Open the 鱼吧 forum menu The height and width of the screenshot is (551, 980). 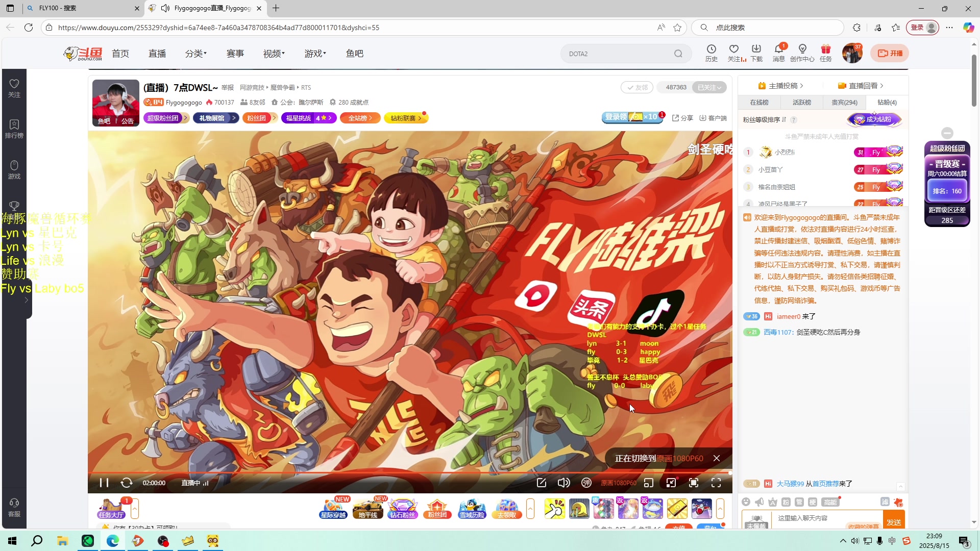355,54
